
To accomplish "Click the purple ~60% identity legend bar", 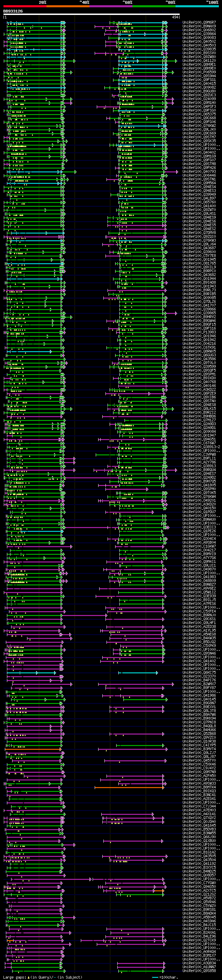I will (111, 6).
